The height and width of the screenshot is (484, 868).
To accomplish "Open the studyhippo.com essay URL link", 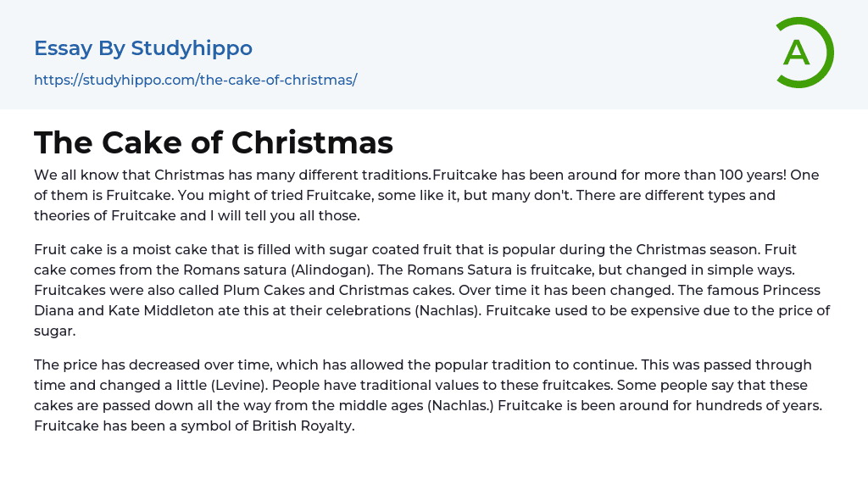I will (195, 80).
